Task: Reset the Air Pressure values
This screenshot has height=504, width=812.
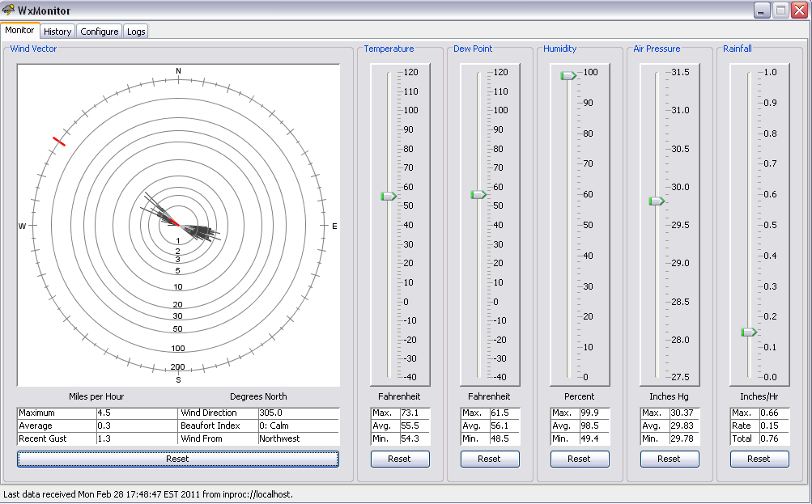Action: pyautogui.click(x=669, y=459)
